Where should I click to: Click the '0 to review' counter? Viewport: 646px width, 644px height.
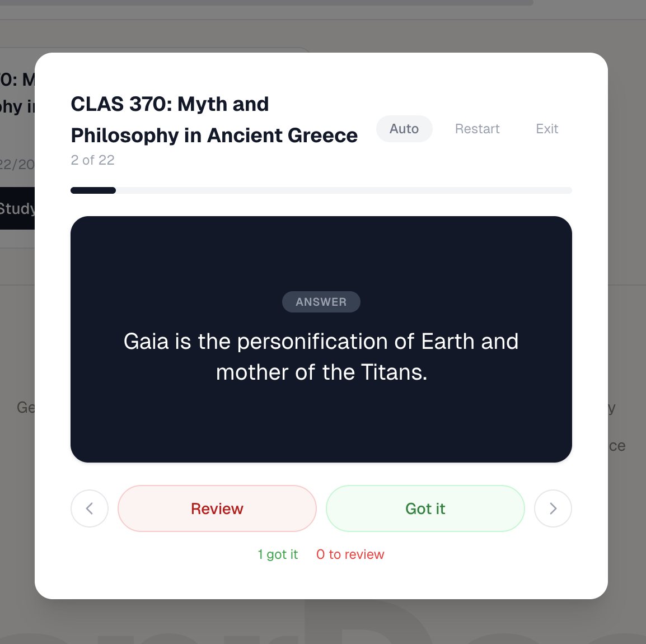pyautogui.click(x=350, y=554)
